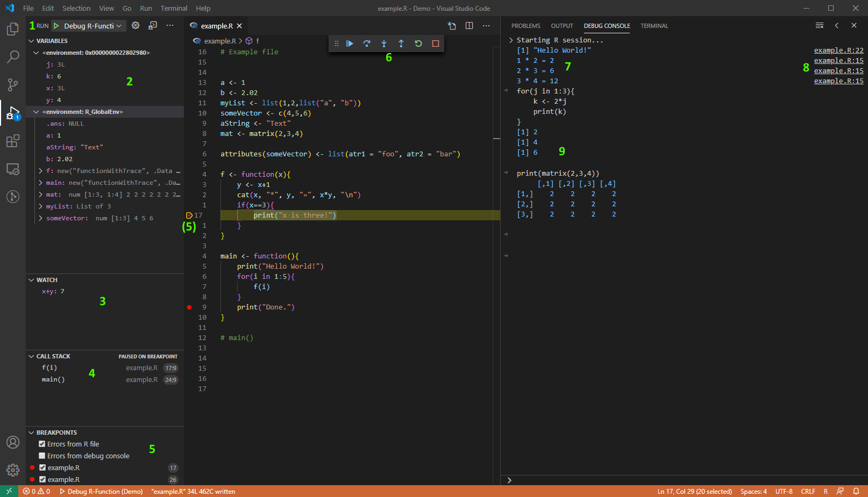The height and width of the screenshot is (497, 868).
Task: Open the Extensions view in the activity bar
Action: pyautogui.click(x=12, y=141)
